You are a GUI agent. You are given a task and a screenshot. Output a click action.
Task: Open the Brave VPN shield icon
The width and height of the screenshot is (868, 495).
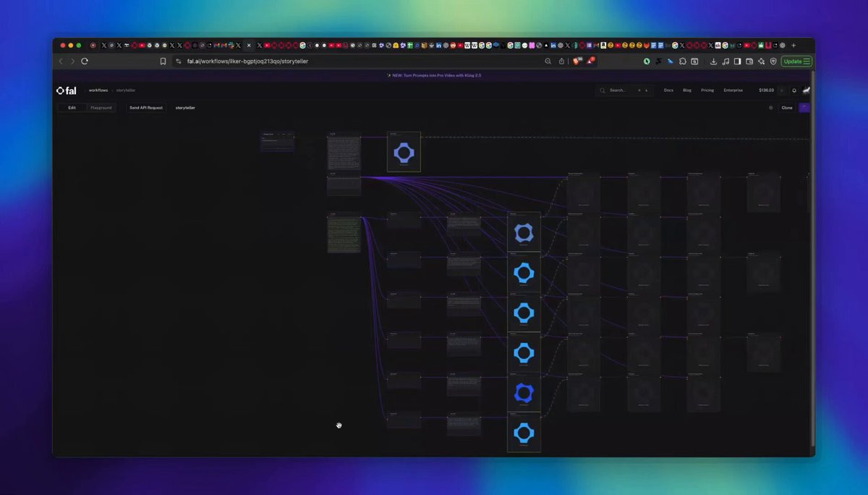point(773,62)
